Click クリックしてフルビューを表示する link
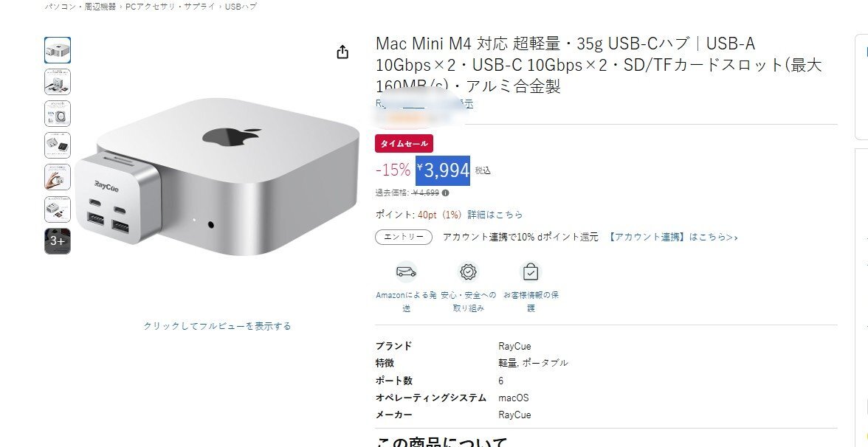 point(217,326)
